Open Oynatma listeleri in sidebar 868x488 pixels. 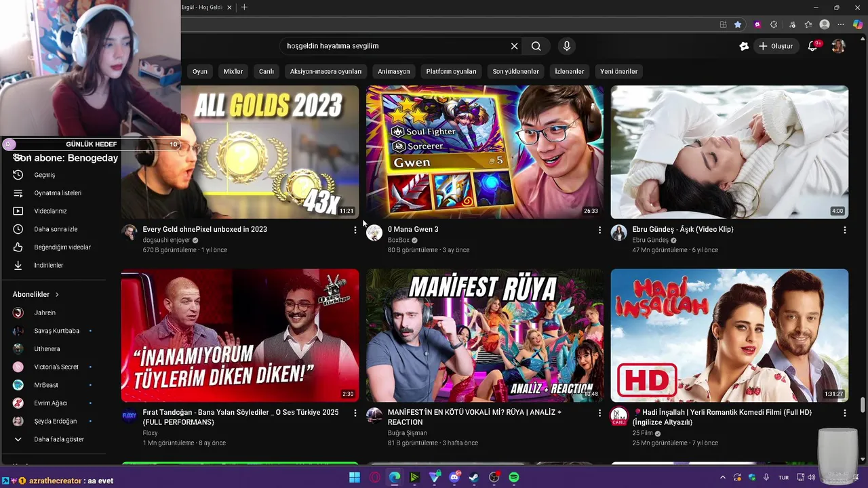click(x=58, y=193)
